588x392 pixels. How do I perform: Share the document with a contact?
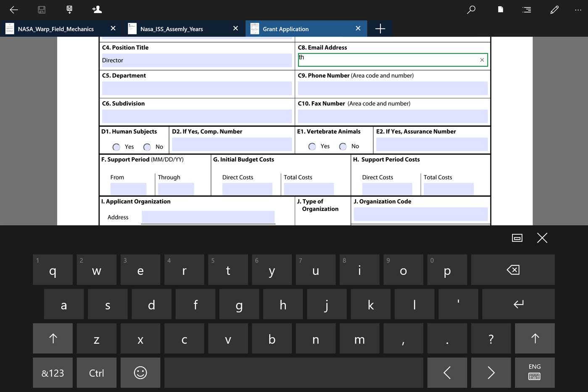[x=97, y=9]
